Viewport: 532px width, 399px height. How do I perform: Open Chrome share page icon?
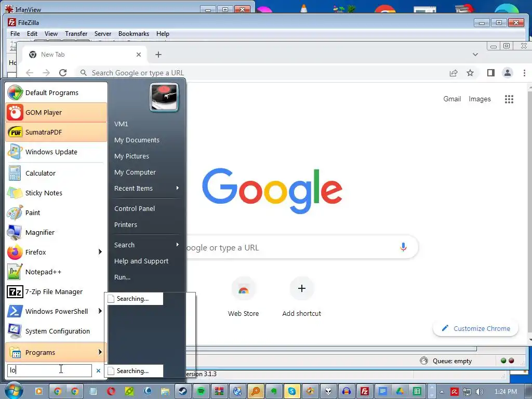coord(453,73)
